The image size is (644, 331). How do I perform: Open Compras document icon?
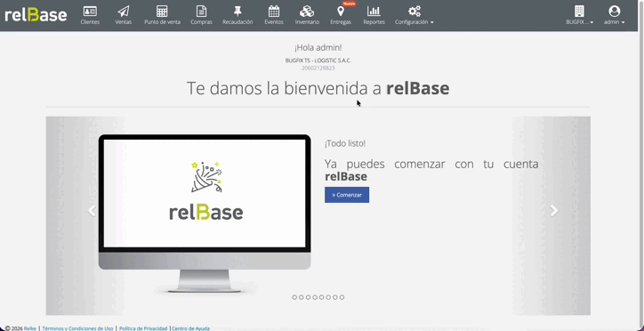tap(201, 11)
